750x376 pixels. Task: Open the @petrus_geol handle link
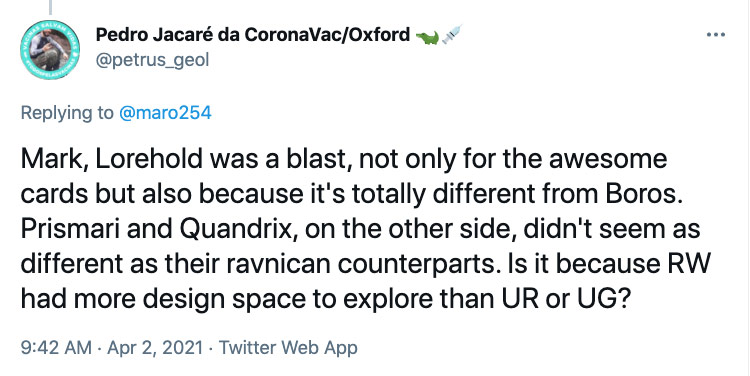click(x=153, y=60)
